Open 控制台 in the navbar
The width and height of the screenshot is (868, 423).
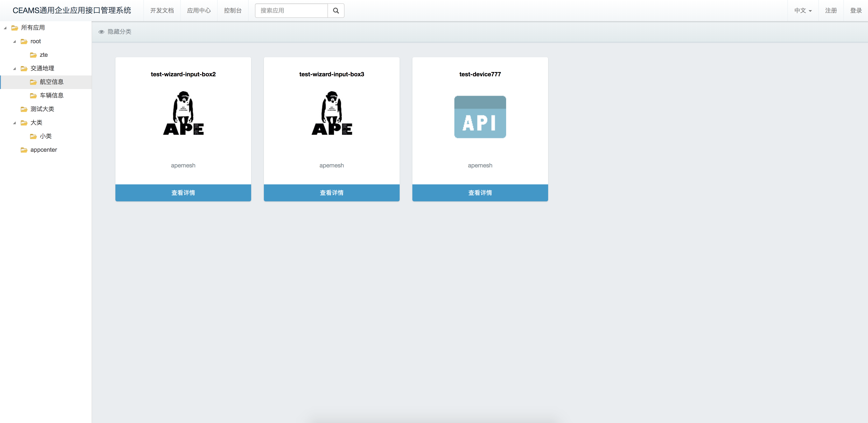233,10
